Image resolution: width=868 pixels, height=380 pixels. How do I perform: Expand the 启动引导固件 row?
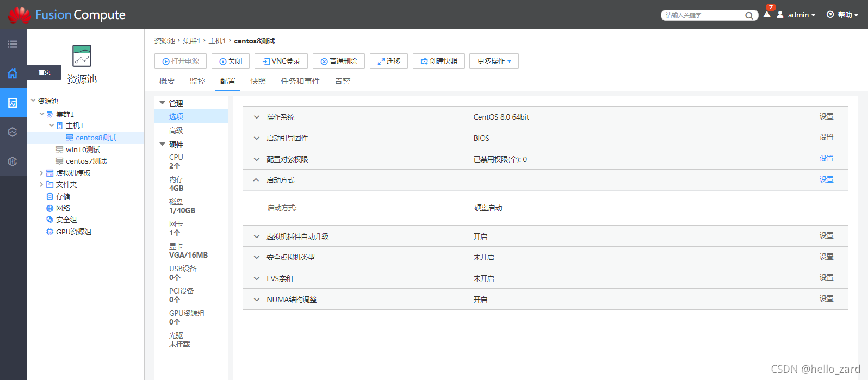tap(257, 138)
